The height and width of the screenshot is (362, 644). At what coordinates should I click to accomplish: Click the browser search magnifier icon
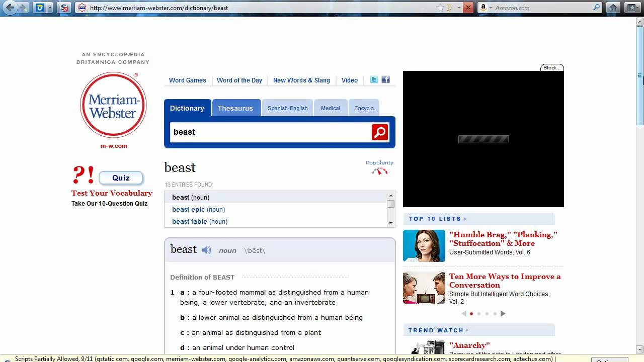pyautogui.click(x=597, y=8)
